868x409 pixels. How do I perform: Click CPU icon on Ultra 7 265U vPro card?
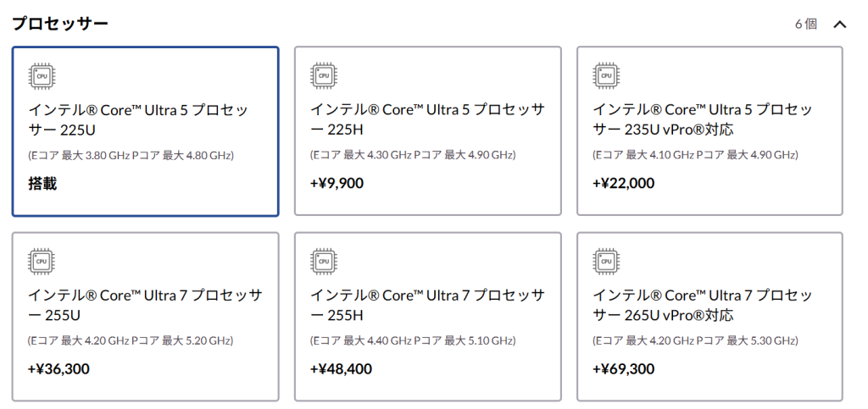[x=606, y=262]
